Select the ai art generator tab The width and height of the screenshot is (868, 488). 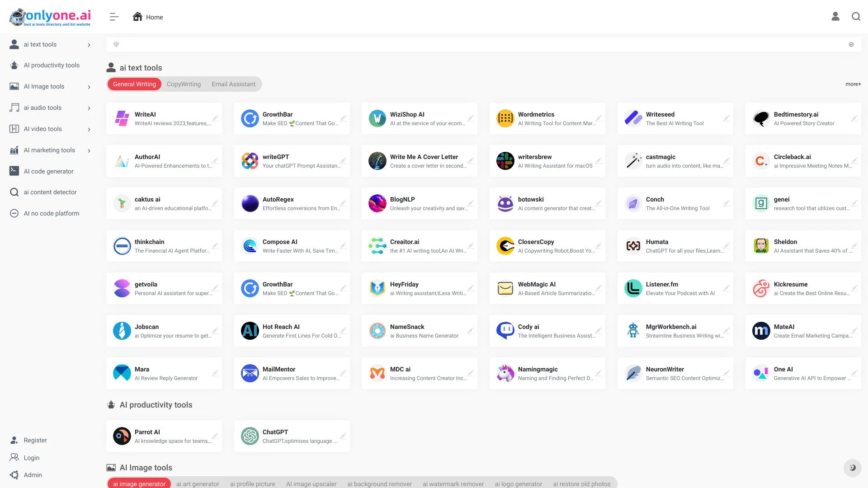tap(198, 483)
